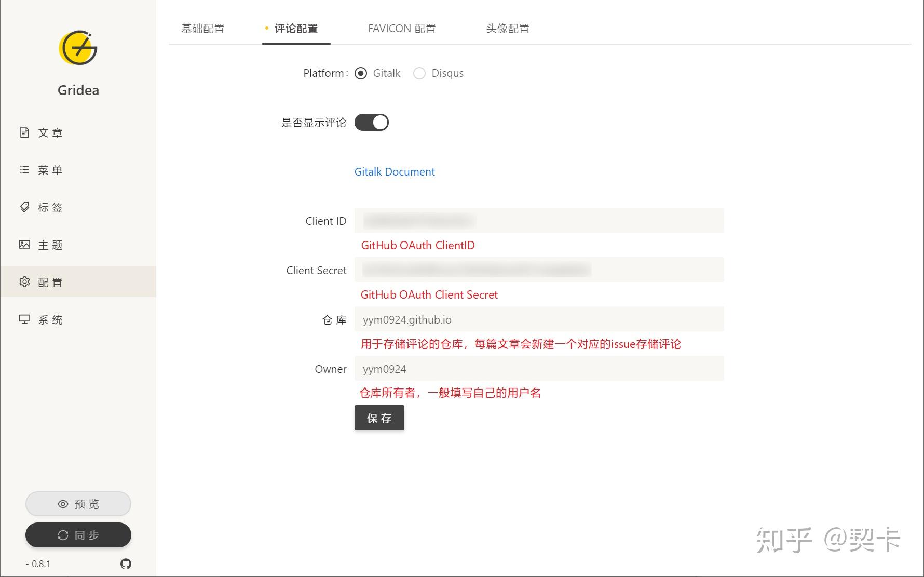Click the Client ID input field

(x=539, y=220)
